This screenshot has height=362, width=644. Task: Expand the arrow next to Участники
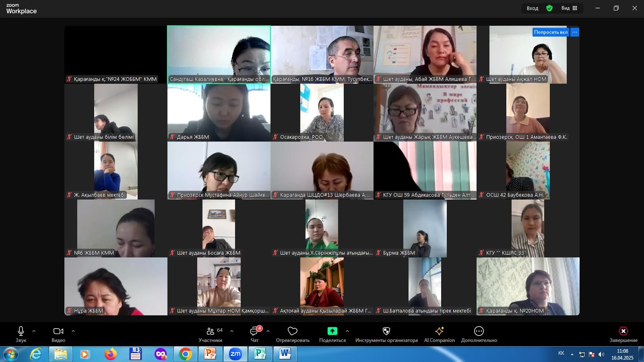[232, 331]
